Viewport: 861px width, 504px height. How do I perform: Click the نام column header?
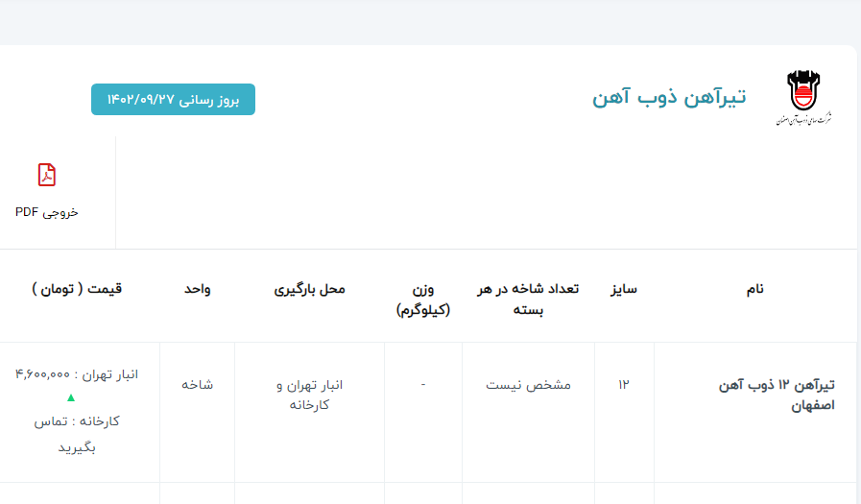[754, 289]
